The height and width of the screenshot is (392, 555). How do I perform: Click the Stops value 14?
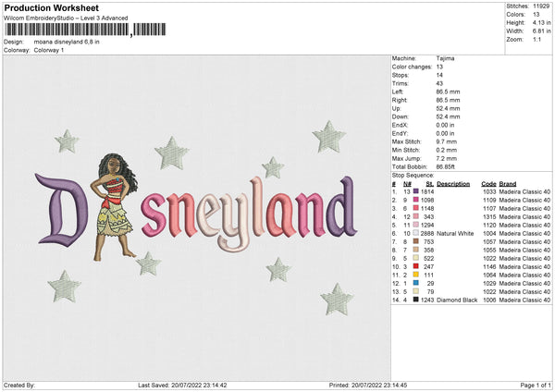point(439,75)
